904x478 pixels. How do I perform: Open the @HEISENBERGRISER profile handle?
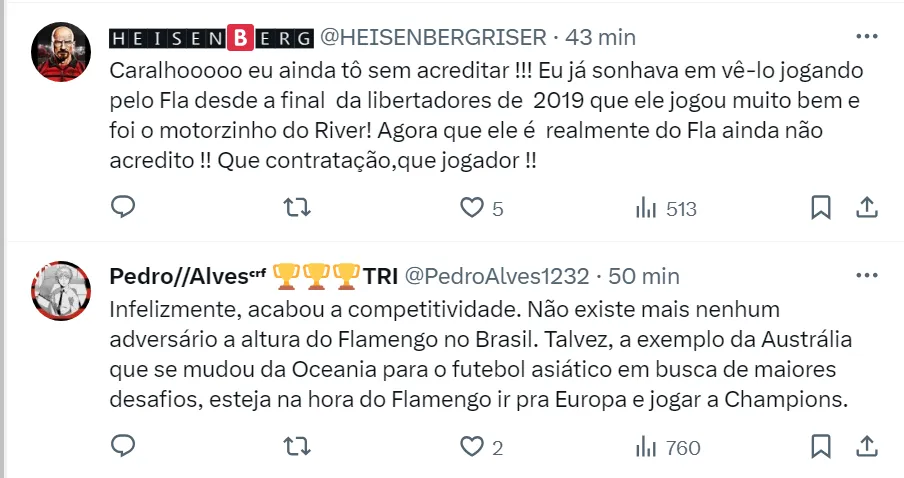433,37
